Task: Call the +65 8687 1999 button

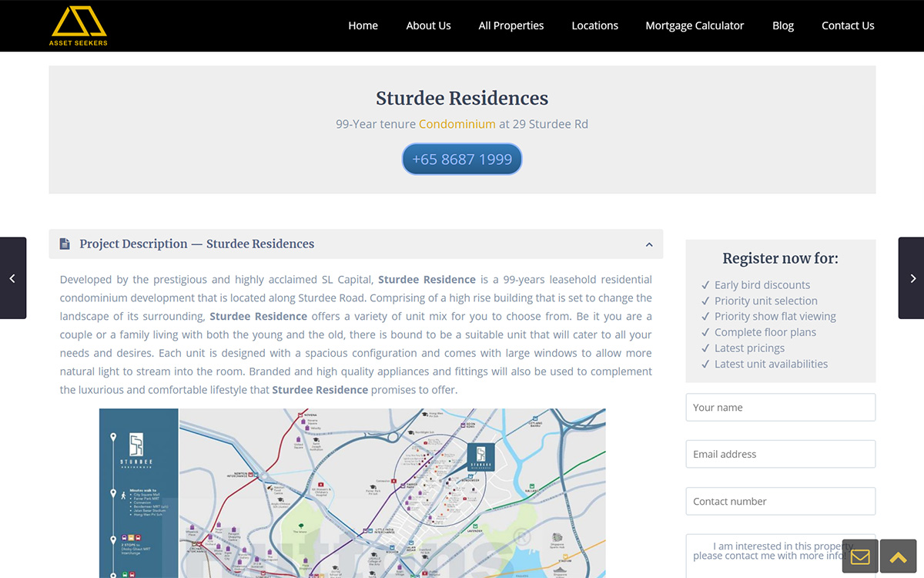Action: coord(462,160)
